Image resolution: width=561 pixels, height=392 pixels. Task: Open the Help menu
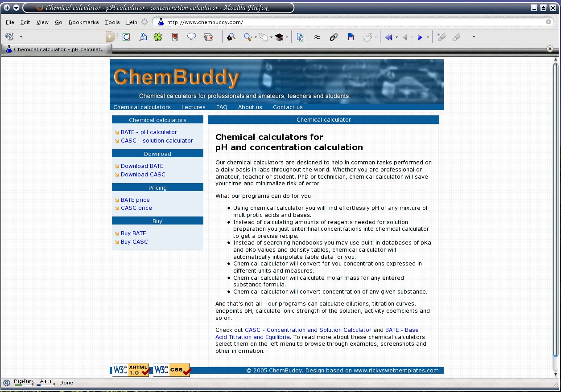(x=132, y=22)
